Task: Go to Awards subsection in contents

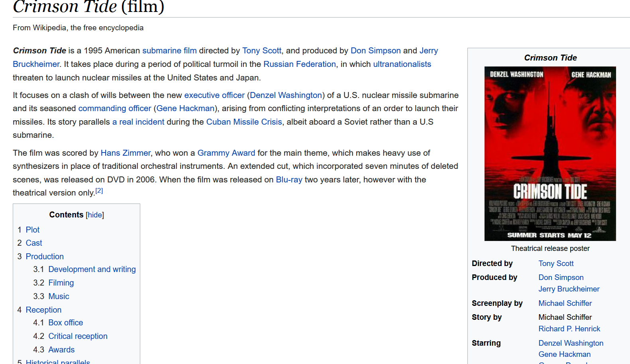Action: click(x=61, y=350)
